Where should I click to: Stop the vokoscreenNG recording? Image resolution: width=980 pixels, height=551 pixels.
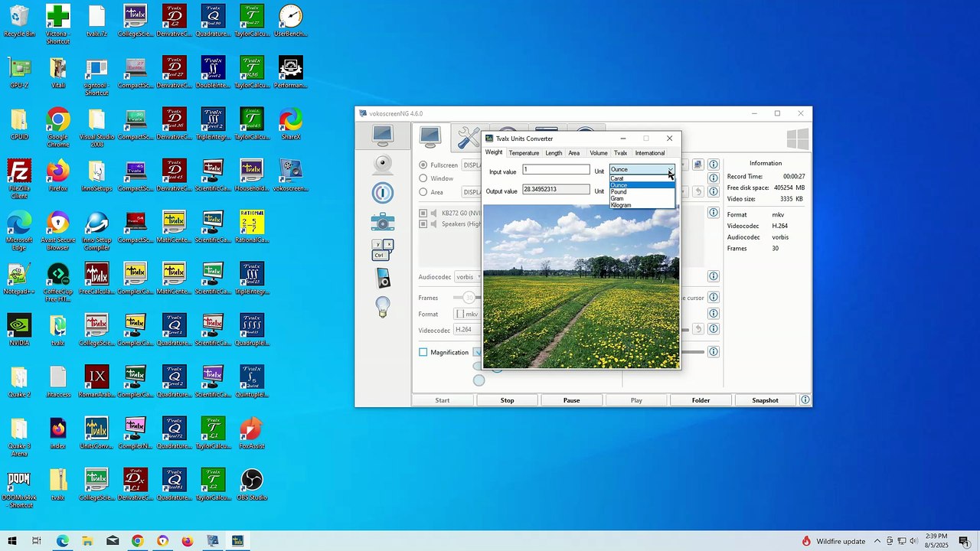(x=507, y=400)
